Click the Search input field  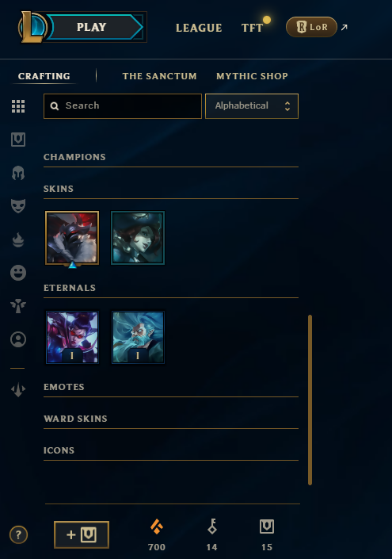tap(123, 106)
